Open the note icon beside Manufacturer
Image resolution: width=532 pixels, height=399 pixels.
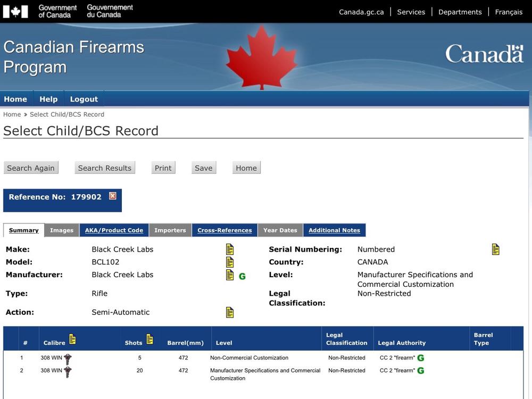tap(230, 275)
